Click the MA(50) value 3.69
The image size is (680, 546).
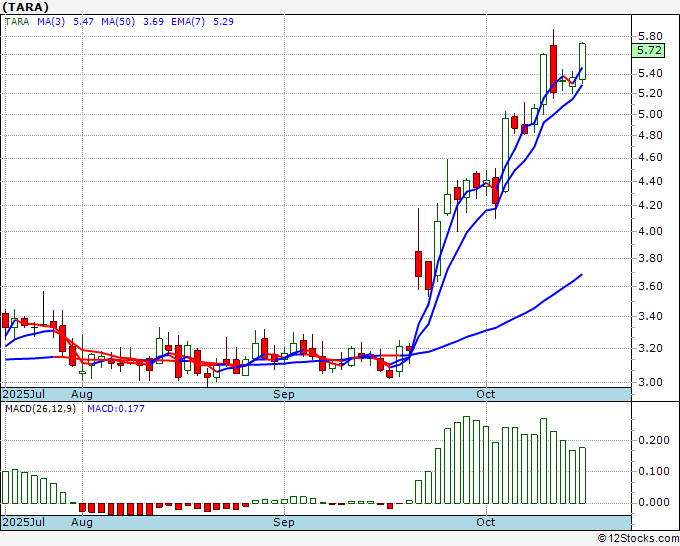tap(153, 21)
